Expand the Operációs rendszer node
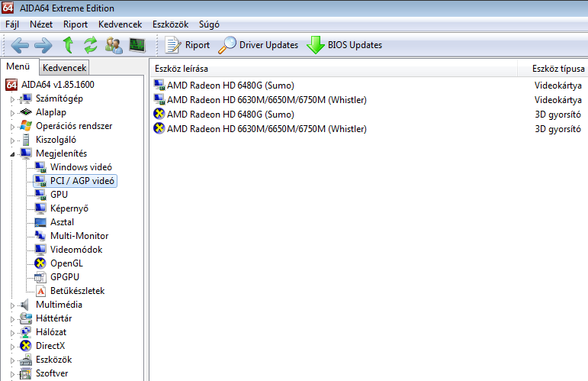This screenshot has width=588, height=381. tap(12, 127)
